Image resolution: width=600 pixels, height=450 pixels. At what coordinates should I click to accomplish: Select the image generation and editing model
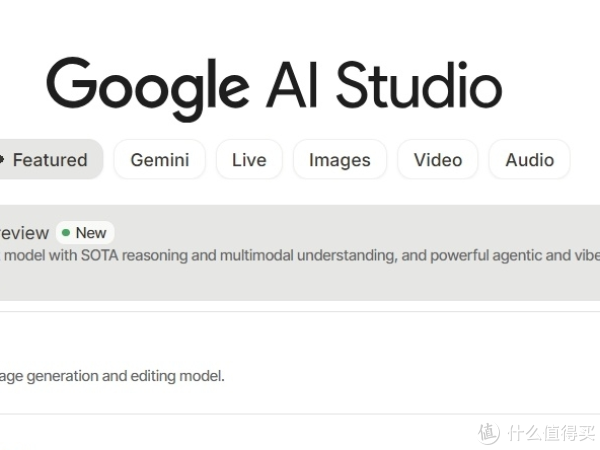(112, 376)
